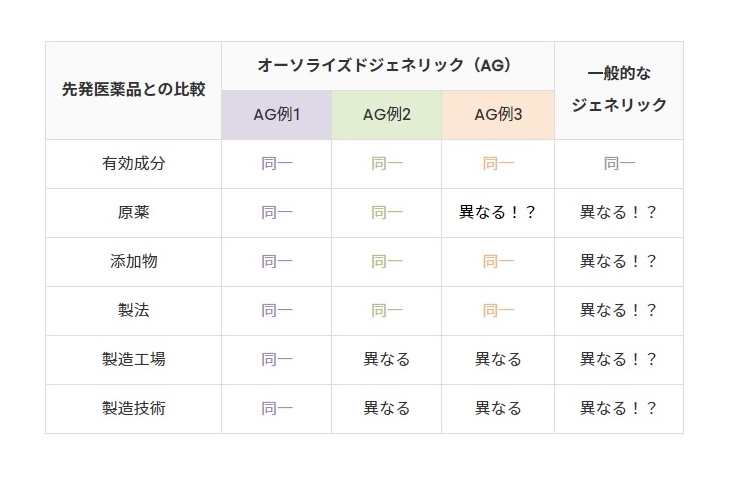Click the 製造工場 row label
745x481 pixels.
133,359
